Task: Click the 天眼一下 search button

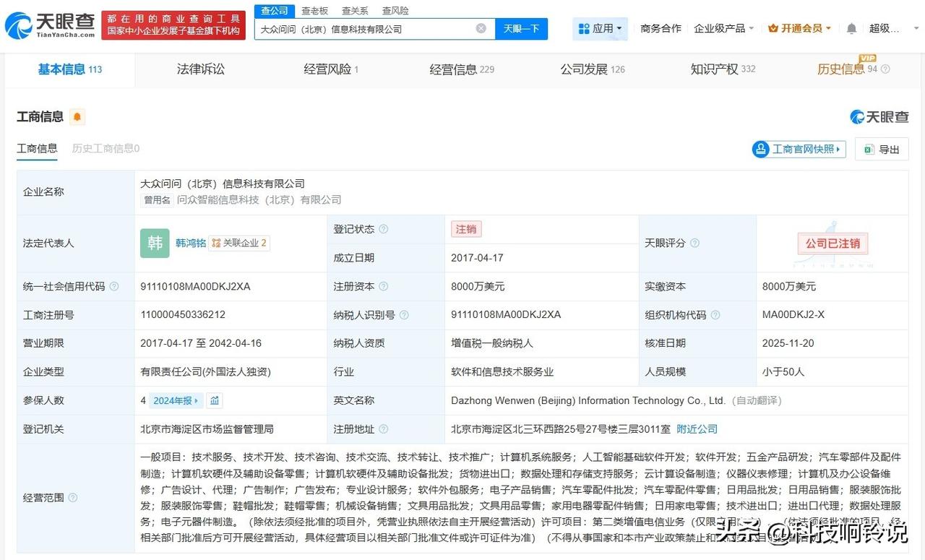Action: pos(521,29)
